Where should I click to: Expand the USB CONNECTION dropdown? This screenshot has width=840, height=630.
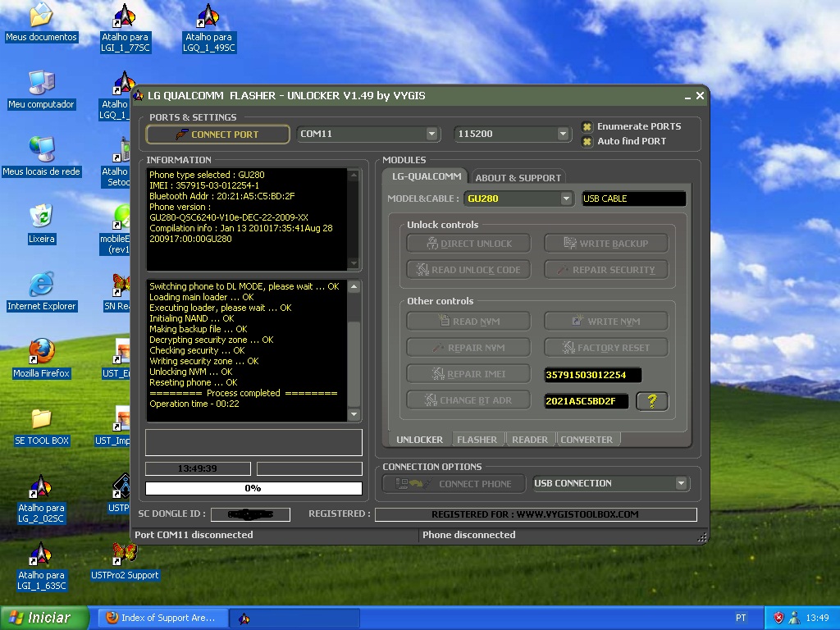pos(681,483)
